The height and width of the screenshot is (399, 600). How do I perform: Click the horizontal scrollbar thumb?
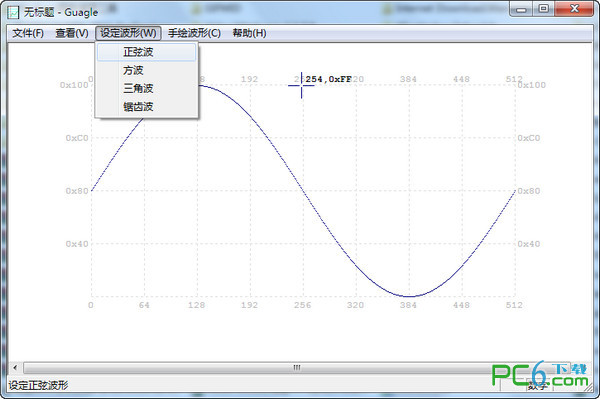297,368
